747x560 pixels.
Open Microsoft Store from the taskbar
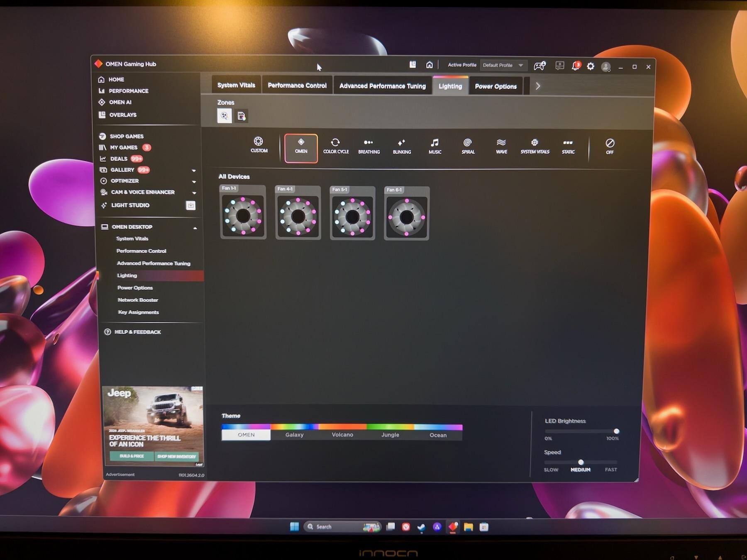(x=484, y=527)
